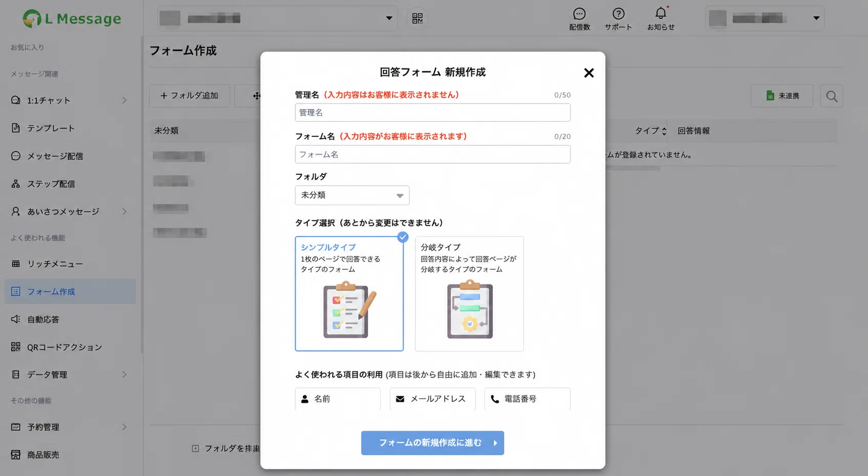Click the フォルダ追加 button
Image resolution: width=868 pixels, height=476 pixels.
[190, 96]
